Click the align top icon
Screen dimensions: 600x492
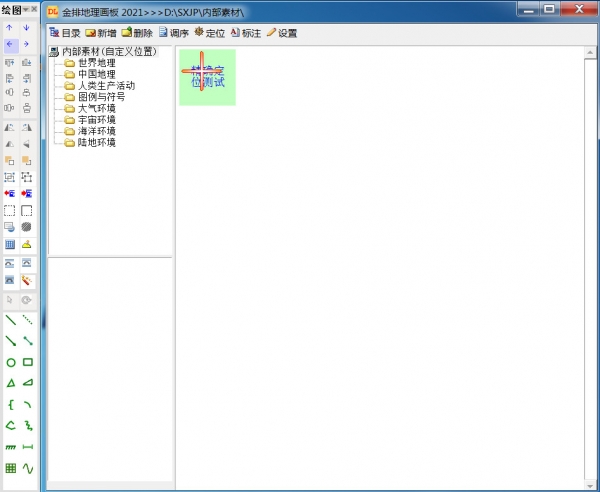point(10,62)
